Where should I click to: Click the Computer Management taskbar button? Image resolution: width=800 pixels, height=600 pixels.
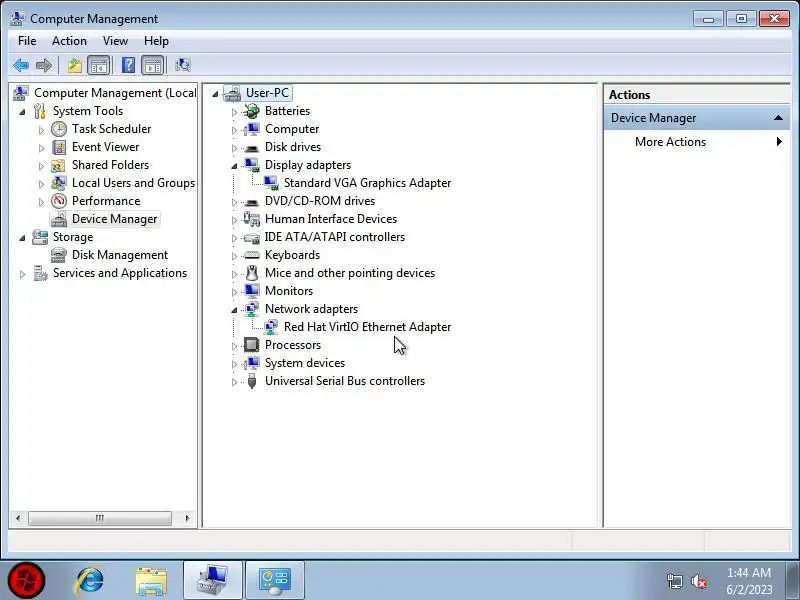(213, 580)
